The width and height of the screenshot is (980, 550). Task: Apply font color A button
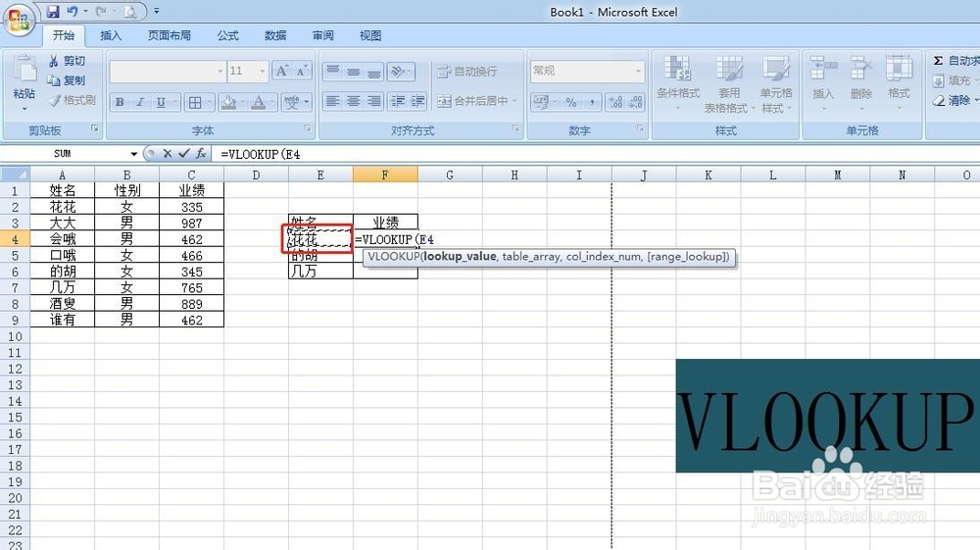pos(258,102)
